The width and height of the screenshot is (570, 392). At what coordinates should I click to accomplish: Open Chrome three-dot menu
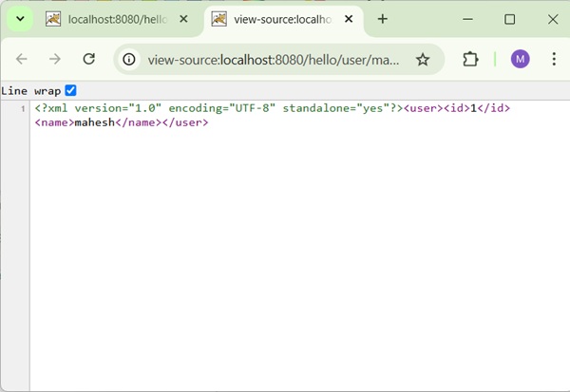pos(554,59)
